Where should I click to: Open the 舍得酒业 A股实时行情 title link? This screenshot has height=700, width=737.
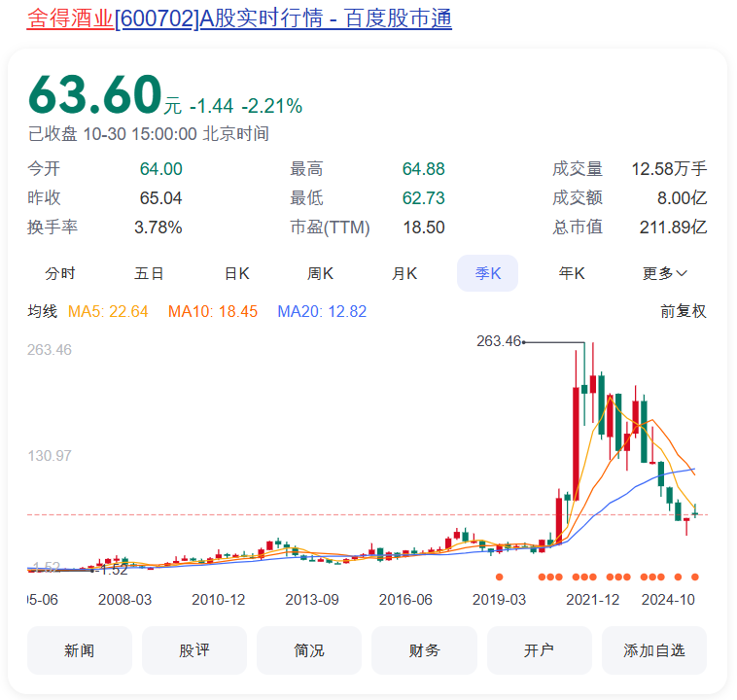(239, 18)
